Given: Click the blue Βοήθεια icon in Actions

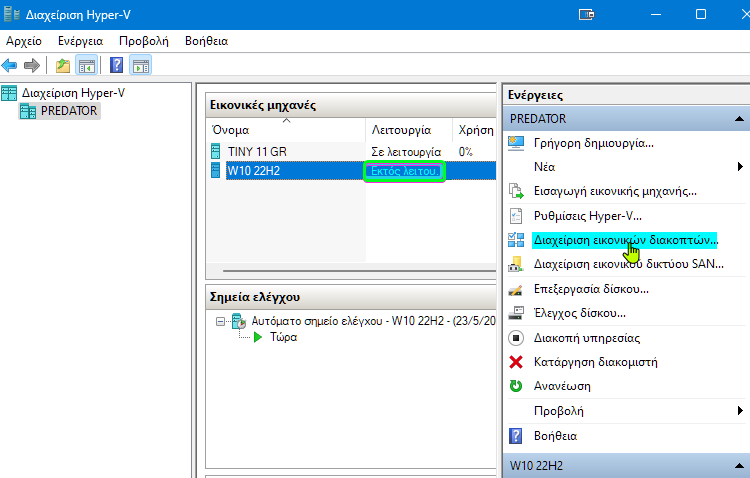Looking at the screenshot, I should tap(516, 435).
